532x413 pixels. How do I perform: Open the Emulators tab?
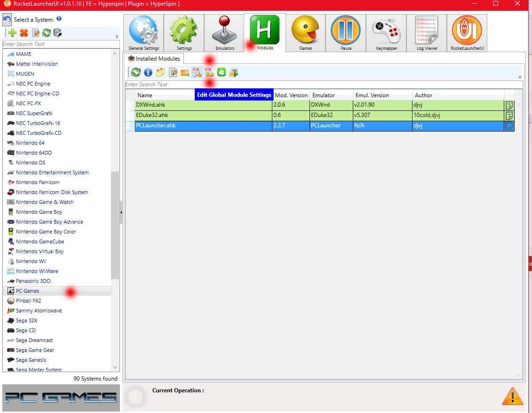(224, 33)
